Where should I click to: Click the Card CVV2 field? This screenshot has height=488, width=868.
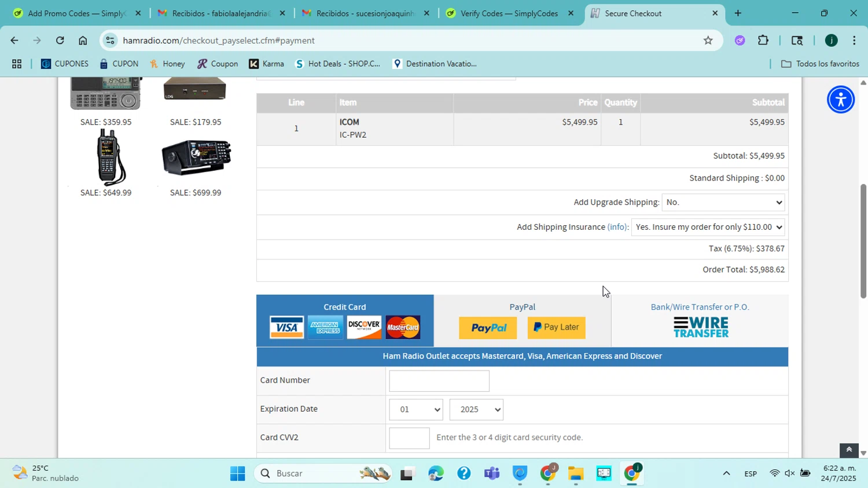coord(409,438)
